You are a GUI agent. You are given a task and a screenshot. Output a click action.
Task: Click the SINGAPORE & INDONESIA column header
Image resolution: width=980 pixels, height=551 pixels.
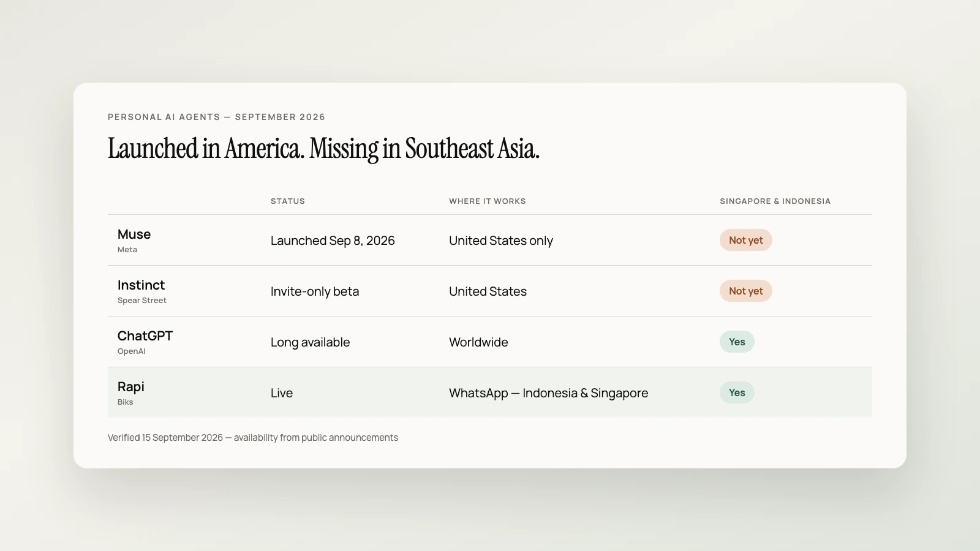point(775,201)
